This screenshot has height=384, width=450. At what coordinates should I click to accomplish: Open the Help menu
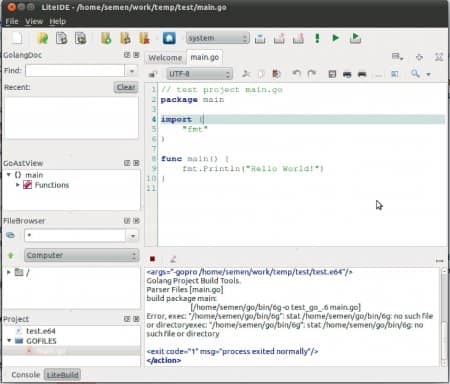[58, 21]
